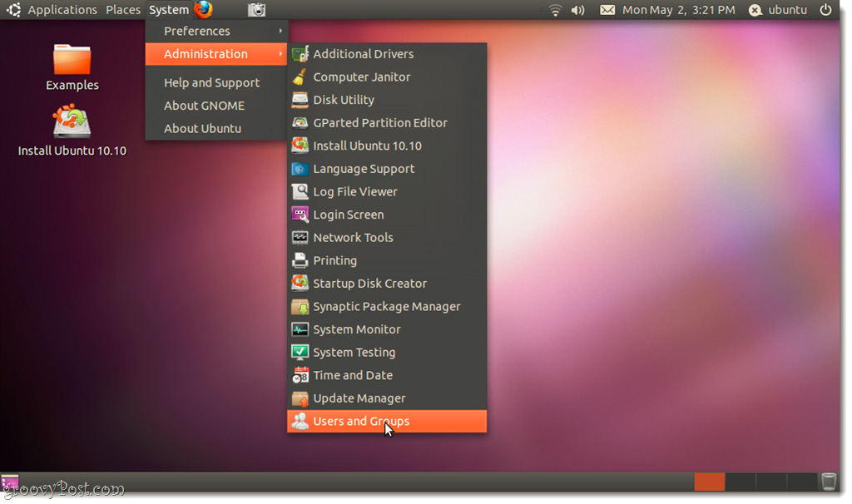
Task: Click the System menu
Action: (169, 10)
